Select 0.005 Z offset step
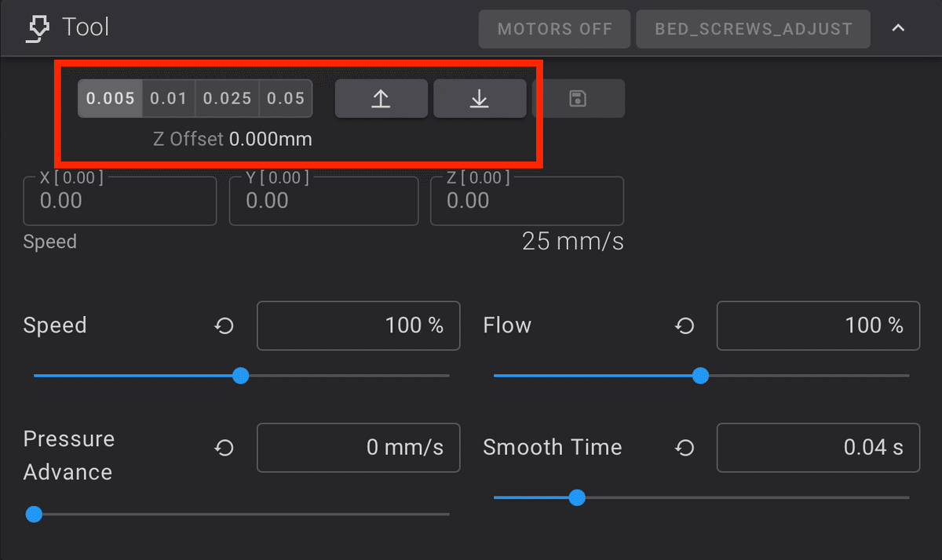This screenshot has height=560, width=942. pyautogui.click(x=110, y=99)
